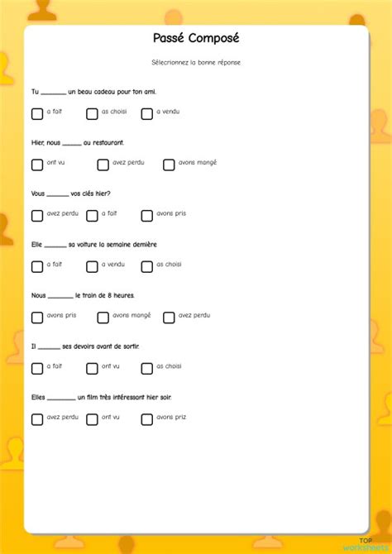Check 'ont vu' for the film question

(x=92, y=419)
